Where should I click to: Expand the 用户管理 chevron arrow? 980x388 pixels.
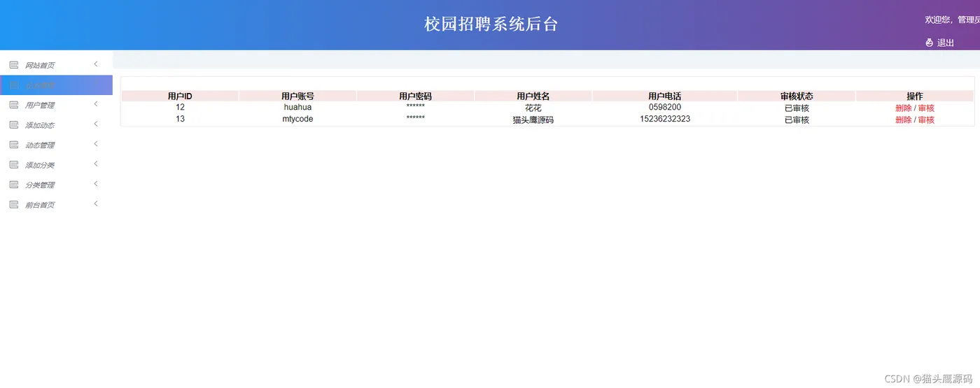96,104
